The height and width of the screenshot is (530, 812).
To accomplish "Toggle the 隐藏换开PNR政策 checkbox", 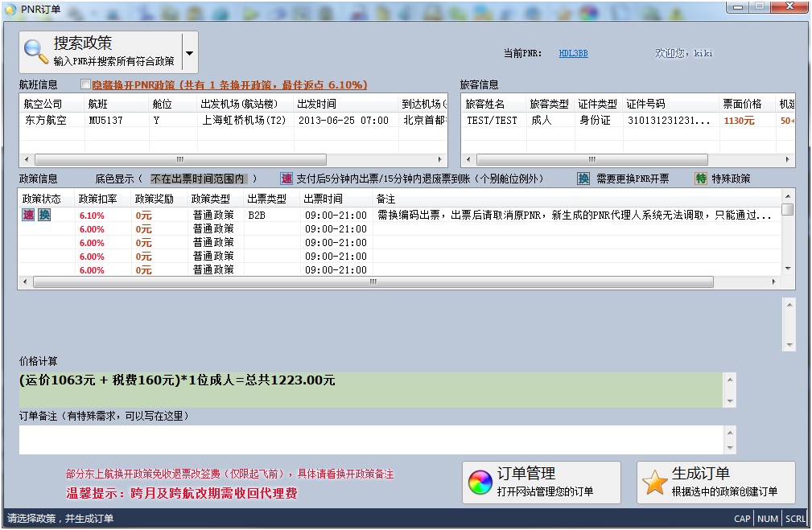I will point(85,84).
